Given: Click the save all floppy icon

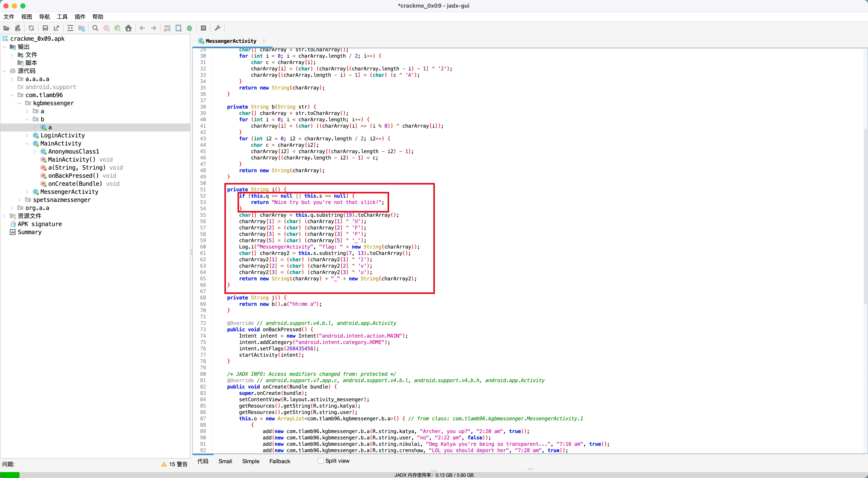Looking at the screenshot, I should coord(45,28).
